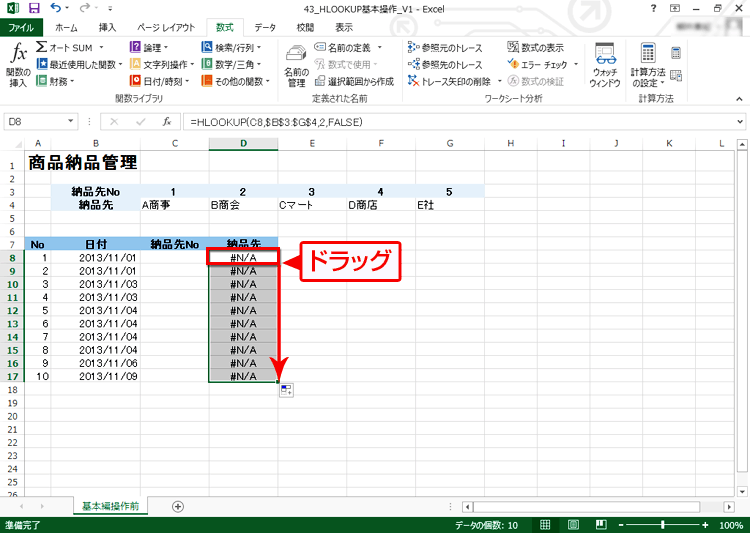This screenshot has height=533, width=750.
Task: Select the 基本編操作前 sheet tab
Action: 110,506
